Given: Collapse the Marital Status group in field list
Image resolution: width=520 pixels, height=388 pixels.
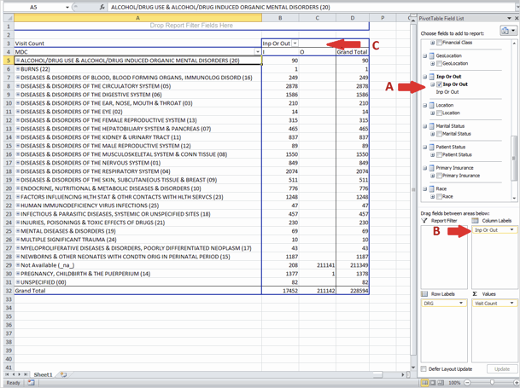Looking at the screenshot, I should coord(425,126).
